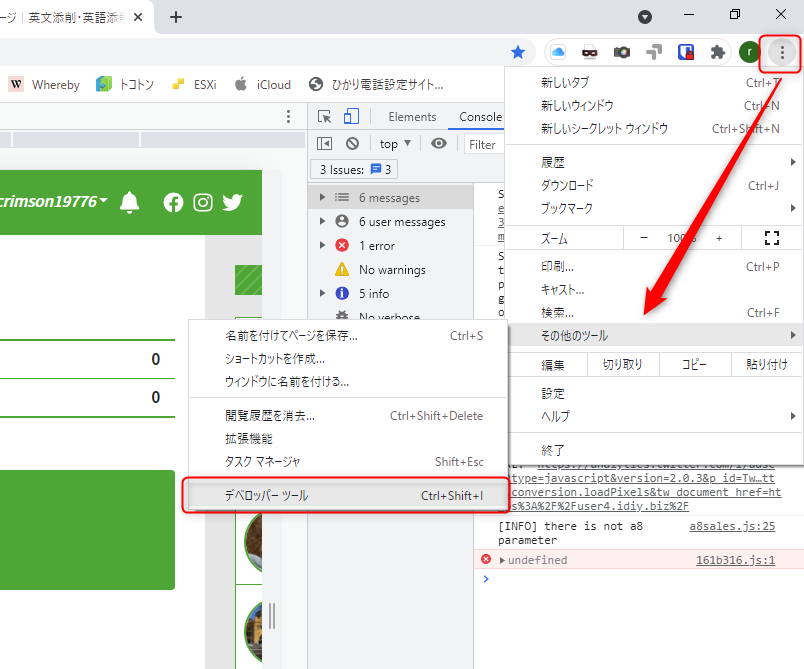Open the top context dropdown

tap(395, 144)
